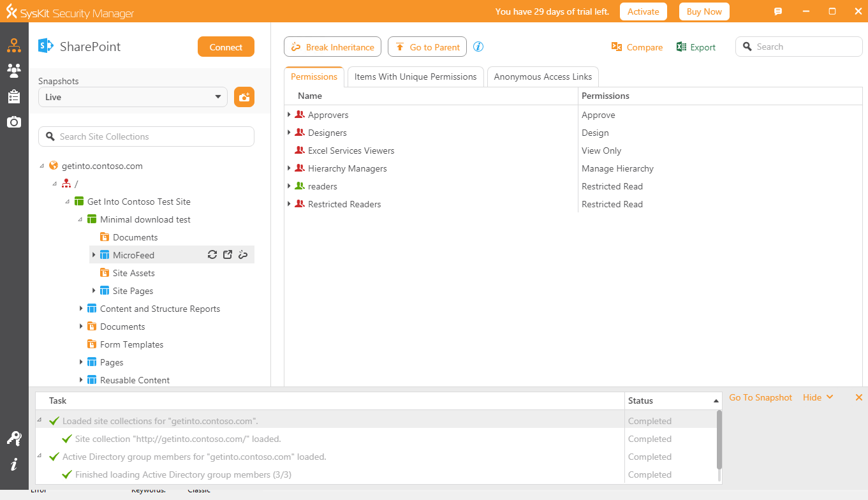Switch to the Permissions tab
This screenshot has height=500, width=868.
314,77
